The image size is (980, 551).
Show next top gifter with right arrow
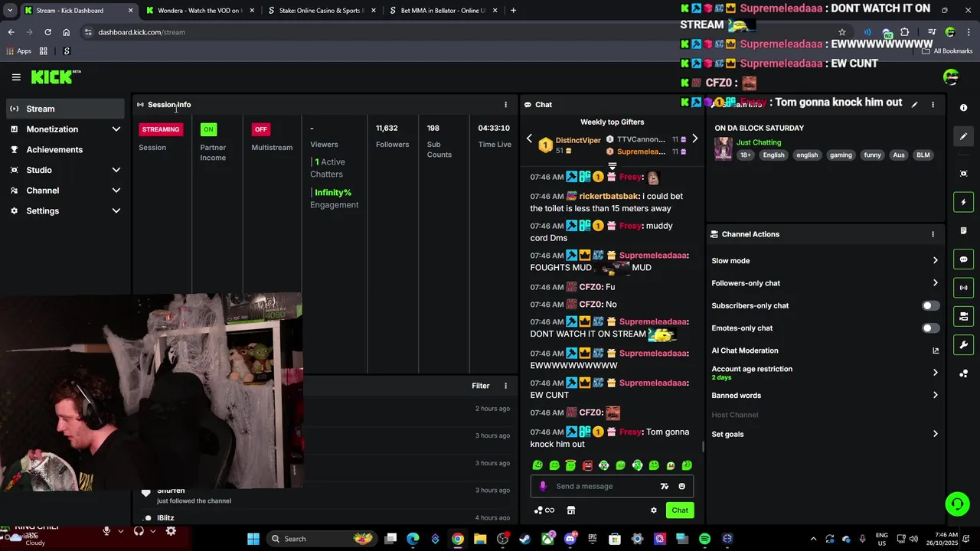click(694, 139)
